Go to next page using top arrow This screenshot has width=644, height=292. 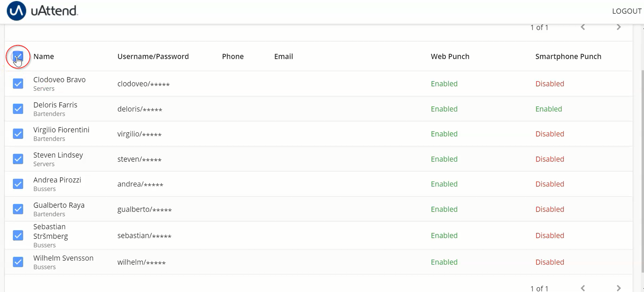coord(619,27)
